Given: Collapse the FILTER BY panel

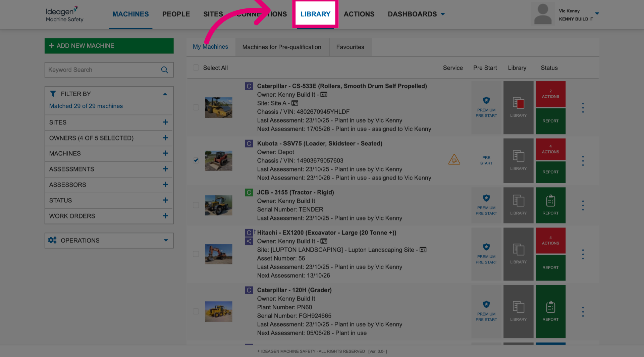Looking at the screenshot, I should tap(165, 94).
